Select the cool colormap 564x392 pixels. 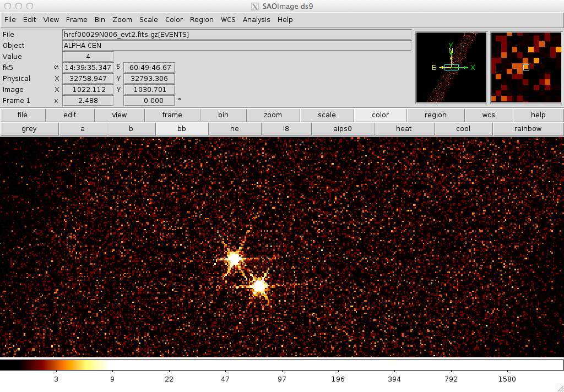pos(463,129)
